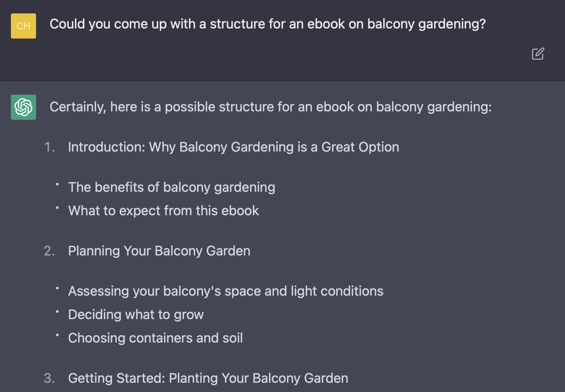Select "Getting Started: Planting Your Balcony Garden" heading
The width and height of the screenshot is (565, 392).
point(208,378)
